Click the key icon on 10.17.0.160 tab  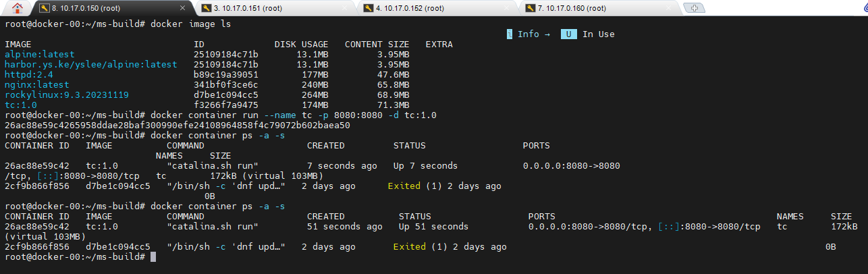pyautogui.click(x=531, y=8)
